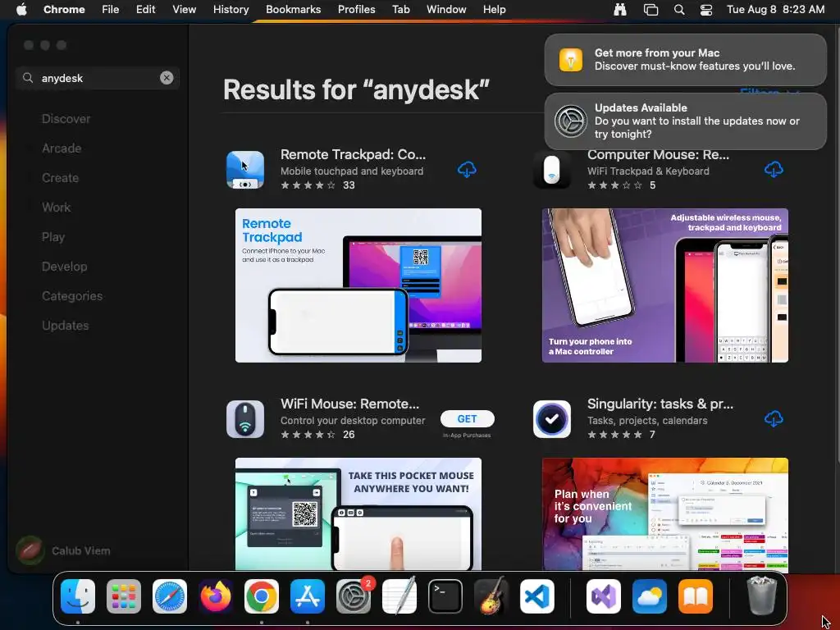View the Computer Mouse screenshot preview

pyautogui.click(x=664, y=285)
